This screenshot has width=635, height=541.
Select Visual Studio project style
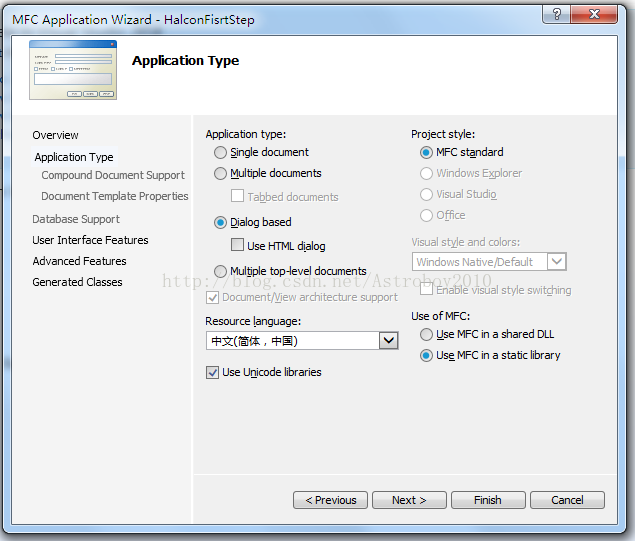pyautogui.click(x=426, y=194)
